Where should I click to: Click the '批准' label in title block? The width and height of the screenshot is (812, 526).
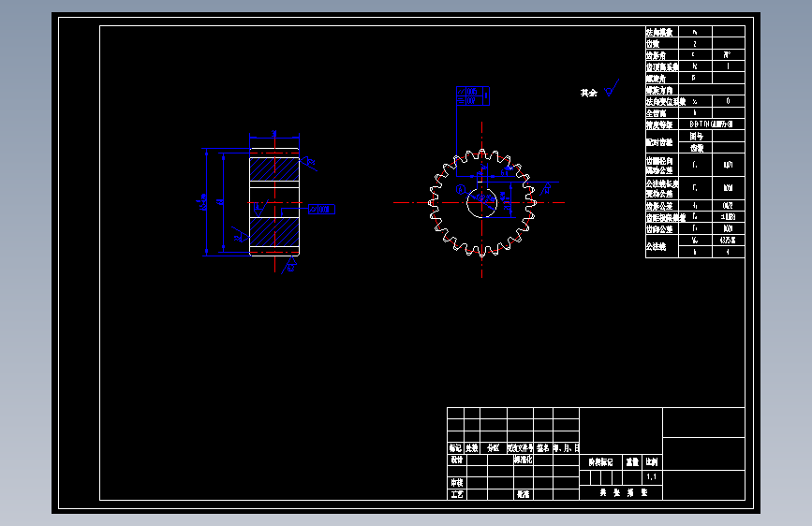point(523,494)
